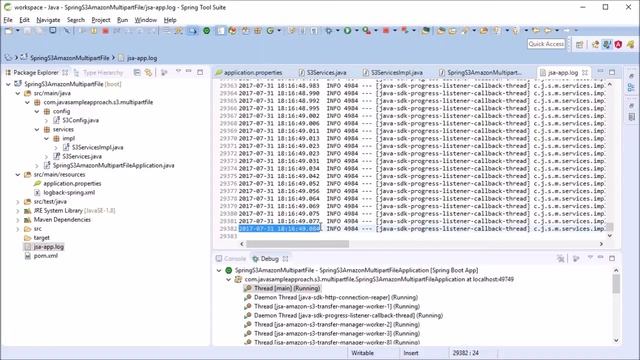
Task: Select the red Angular perspective icon
Action: [618, 44]
